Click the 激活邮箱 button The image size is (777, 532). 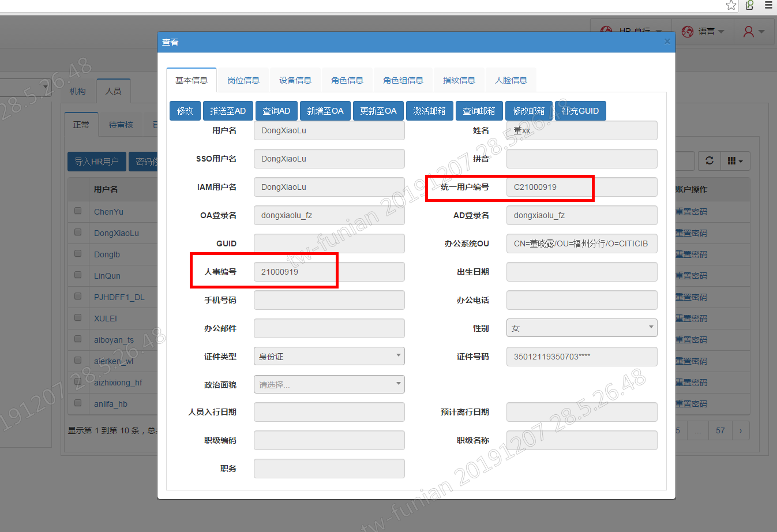(429, 111)
